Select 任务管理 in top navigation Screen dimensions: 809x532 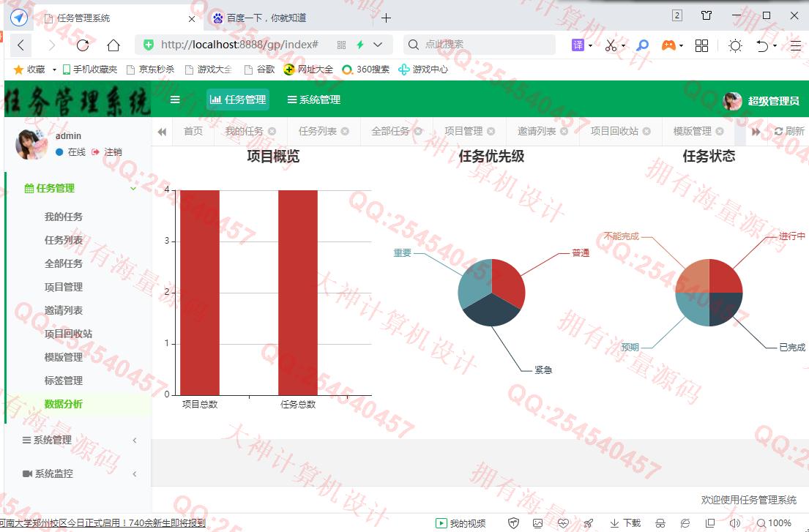click(238, 100)
